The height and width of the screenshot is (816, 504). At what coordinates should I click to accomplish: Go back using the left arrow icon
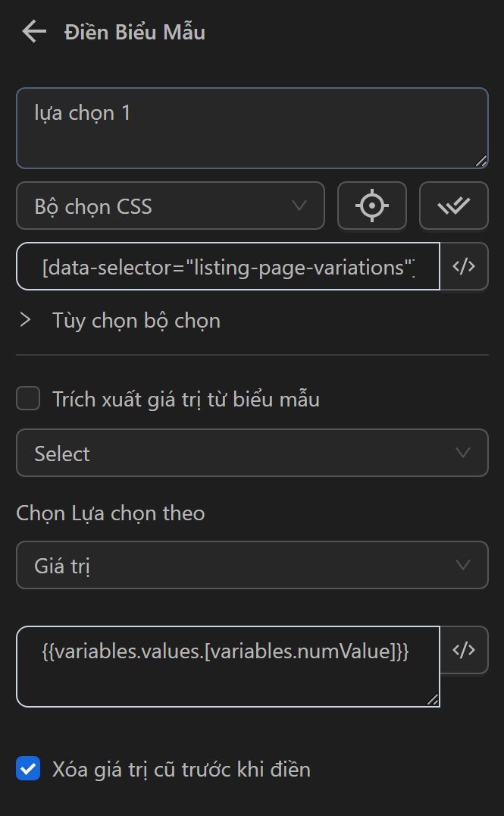coord(34,32)
